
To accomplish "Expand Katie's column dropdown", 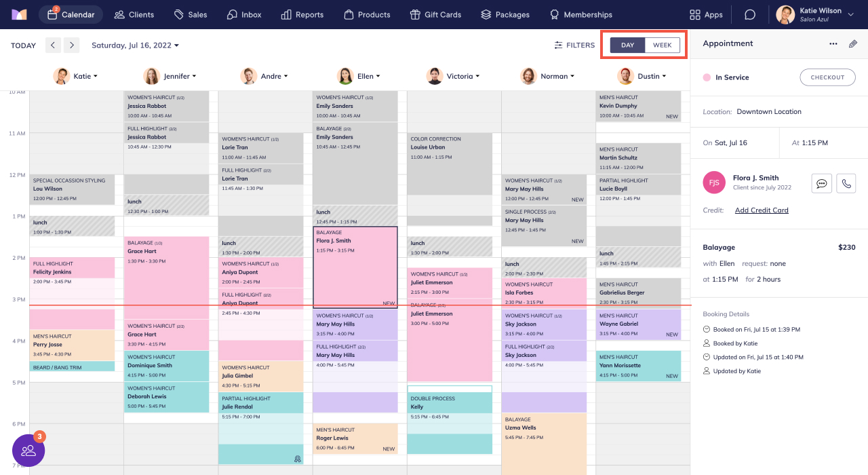I will [x=96, y=77].
